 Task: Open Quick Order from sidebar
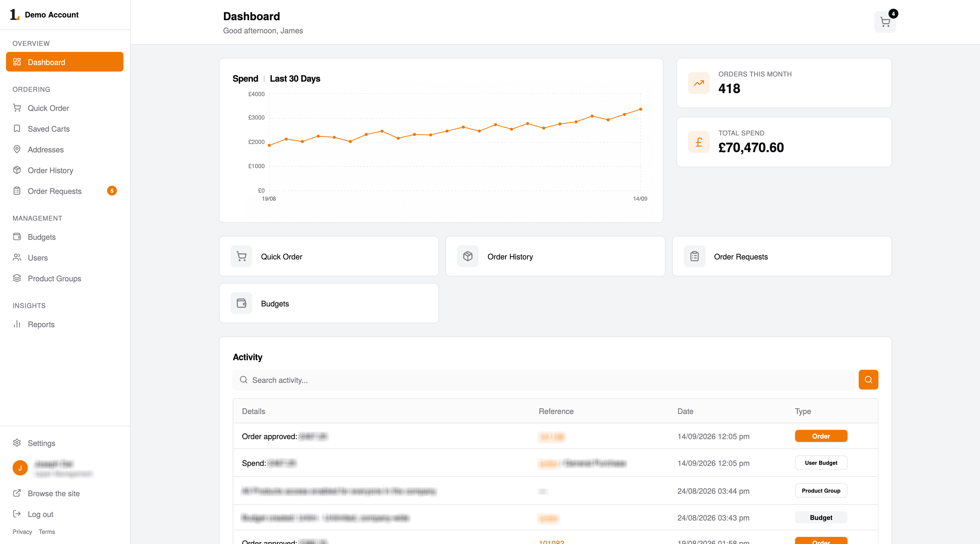pos(48,108)
